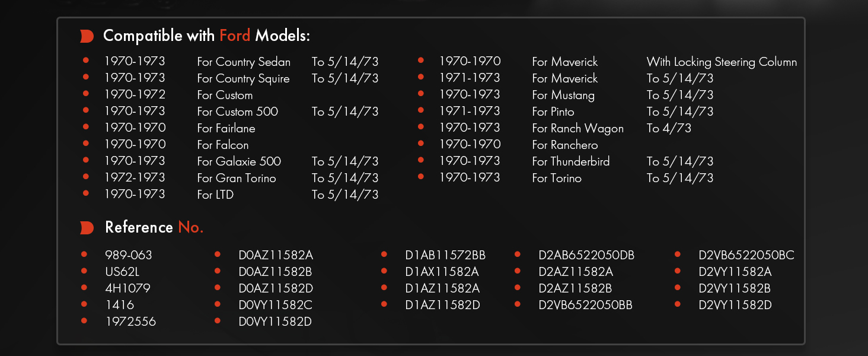Select reference number D1AB11572BB
The width and height of the screenshot is (868, 356).
point(445,255)
